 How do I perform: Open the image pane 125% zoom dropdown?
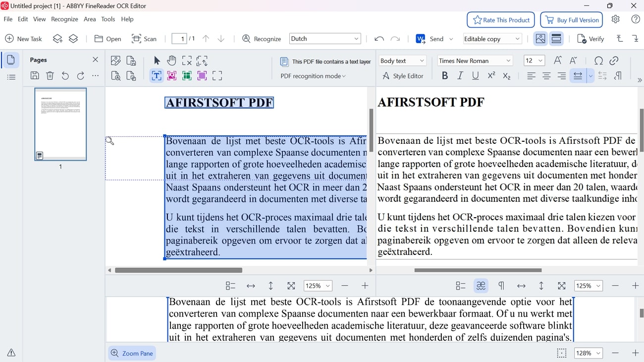coord(318,286)
